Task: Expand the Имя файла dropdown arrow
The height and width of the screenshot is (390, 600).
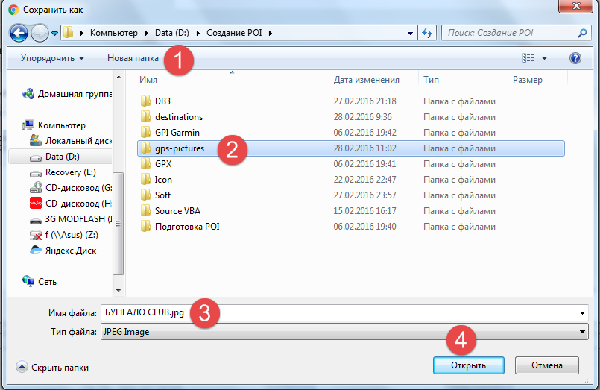Action: tap(582, 313)
